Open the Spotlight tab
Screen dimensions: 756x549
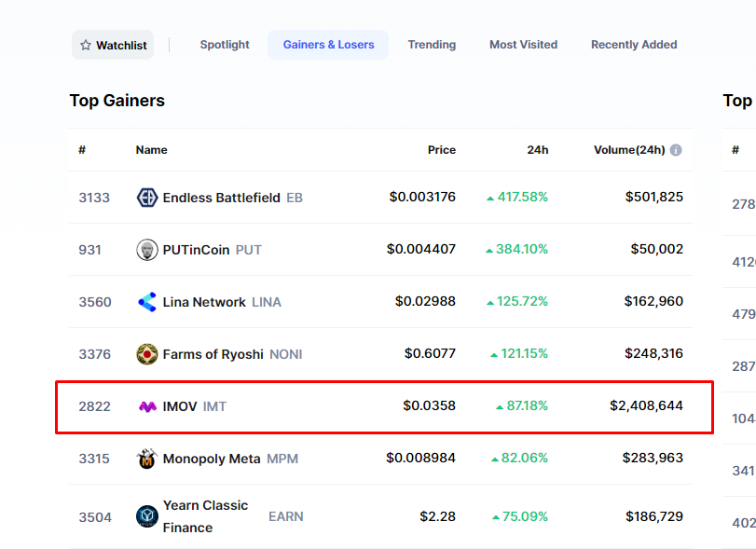pyautogui.click(x=225, y=45)
